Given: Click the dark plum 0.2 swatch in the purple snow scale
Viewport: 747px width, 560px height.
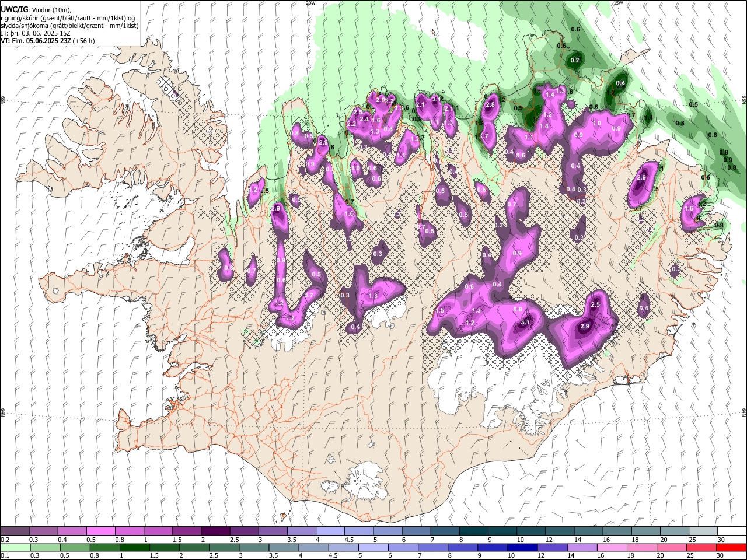Looking at the screenshot, I should pyautogui.click(x=15, y=531).
